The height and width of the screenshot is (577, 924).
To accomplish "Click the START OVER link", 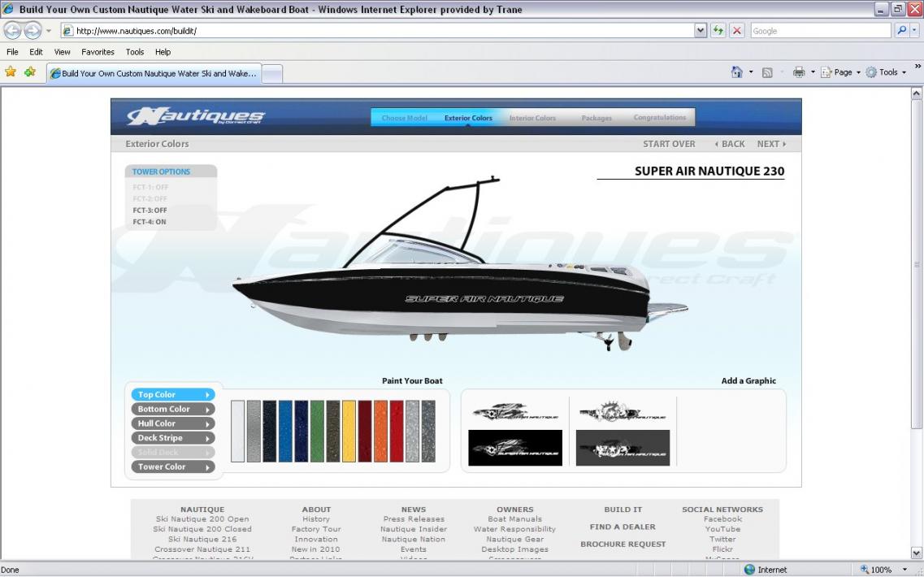I will click(669, 144).
